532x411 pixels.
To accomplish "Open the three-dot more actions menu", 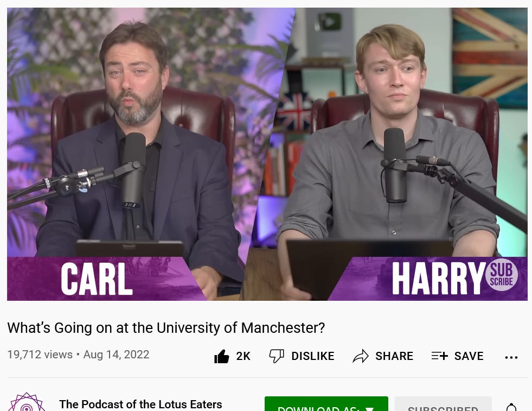I will pyautogui.click(x=511, y=357).
